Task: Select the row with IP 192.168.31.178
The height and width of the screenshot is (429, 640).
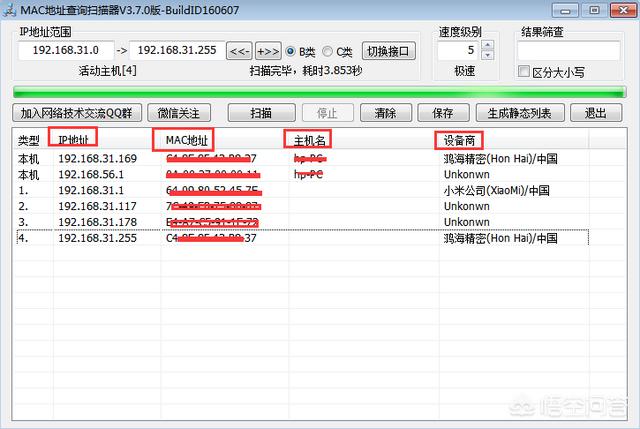Action: (x=301, y=222)
